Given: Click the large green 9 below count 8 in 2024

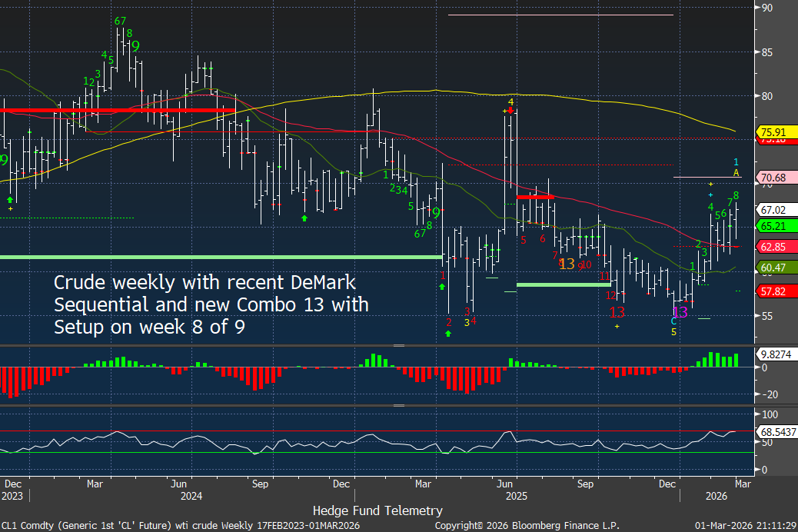Looking at the screenshot, I should tap(135, 45).
